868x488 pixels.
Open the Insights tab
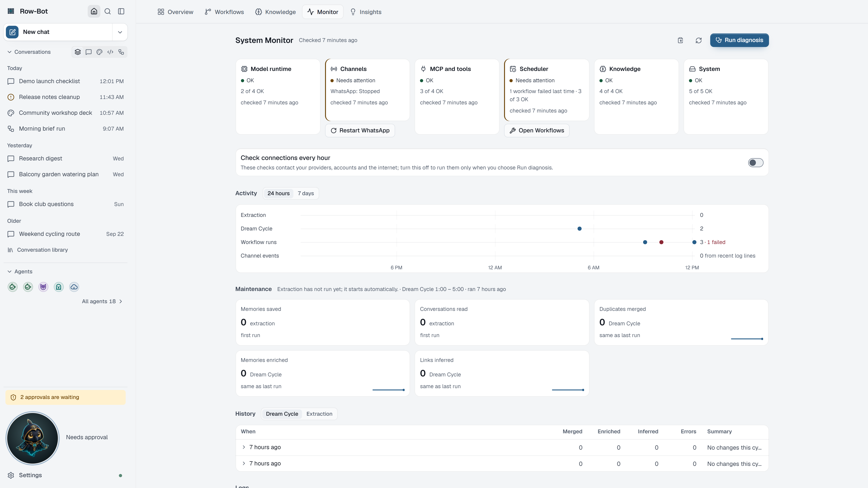(366, 12)
